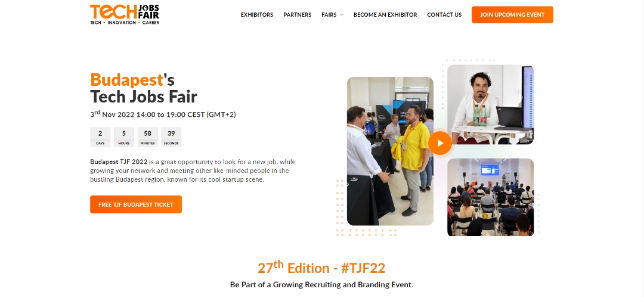Click the seconds countdown box
Screen dimensions: 644x298
point(171,137)
